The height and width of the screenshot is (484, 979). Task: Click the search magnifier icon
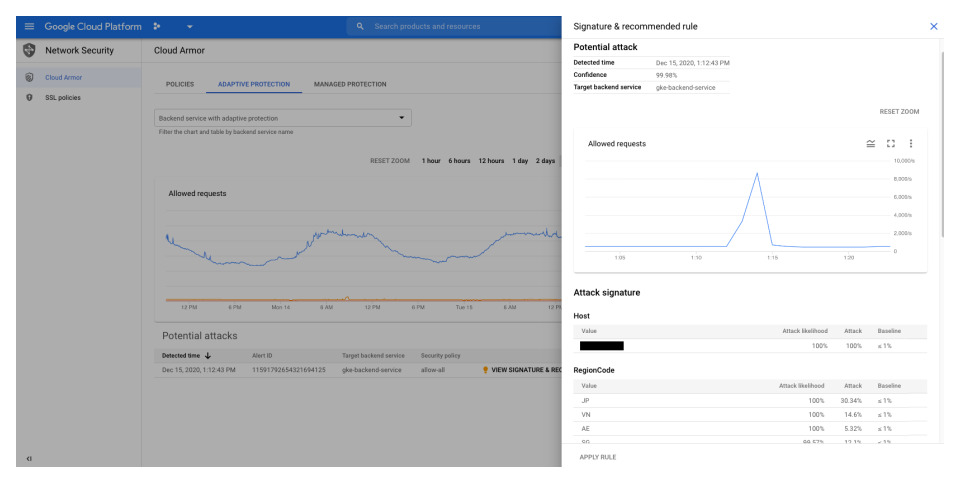(360, 26)
